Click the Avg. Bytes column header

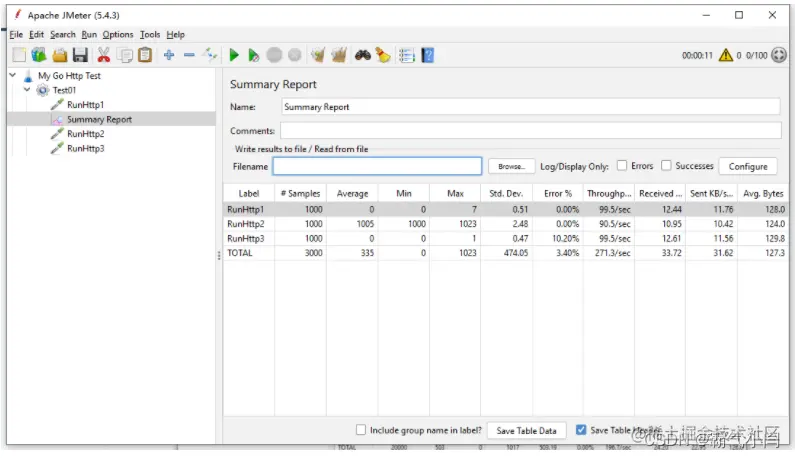(763, 193)
